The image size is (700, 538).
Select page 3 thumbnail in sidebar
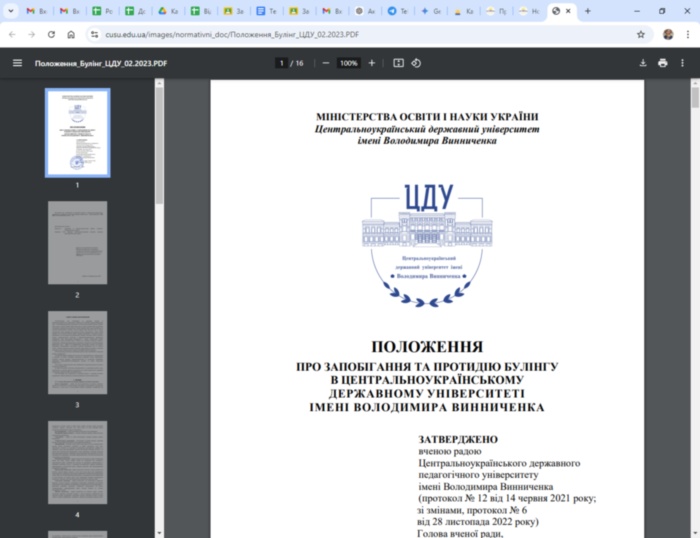click(x=77, y=352)
